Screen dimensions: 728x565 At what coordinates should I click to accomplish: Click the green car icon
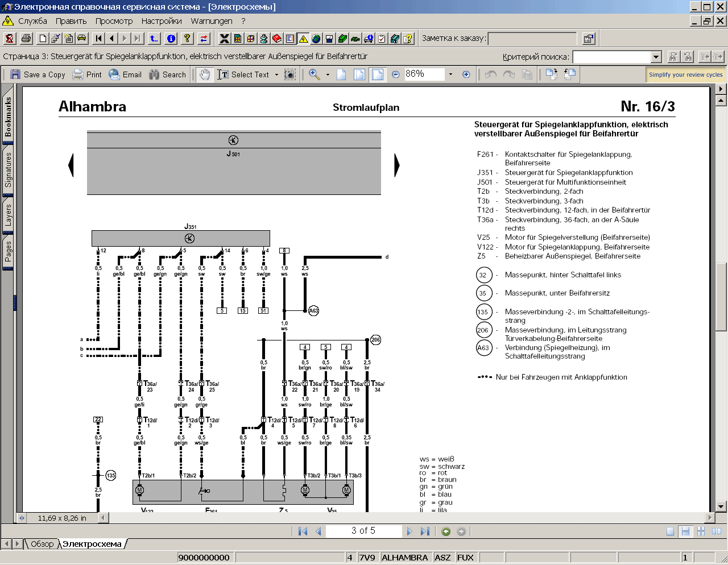355,39
